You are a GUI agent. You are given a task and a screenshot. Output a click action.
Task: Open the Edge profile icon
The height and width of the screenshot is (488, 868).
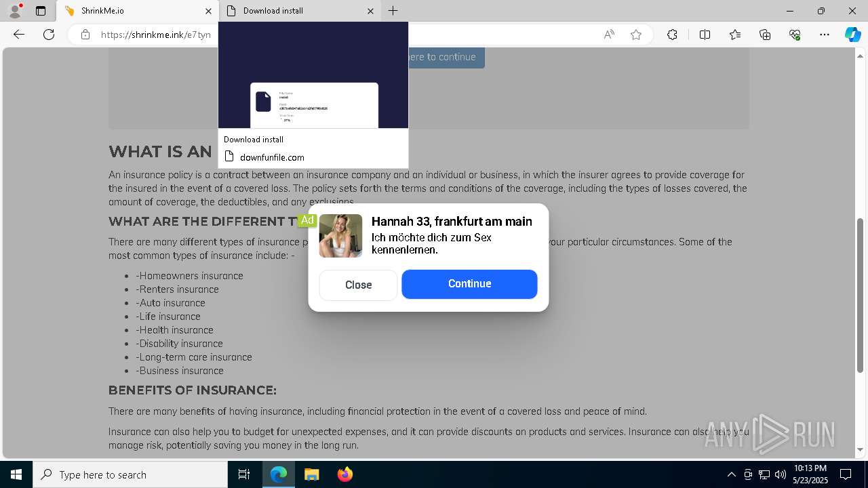(15, 10)
